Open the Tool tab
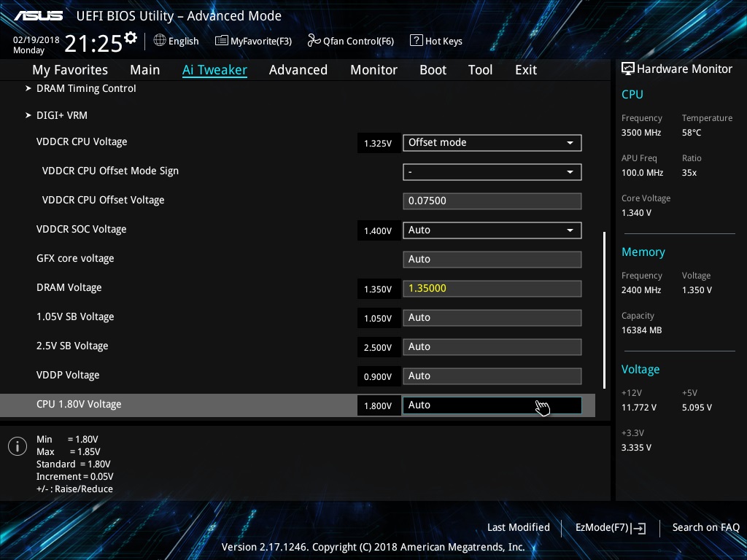 [480, 69]
